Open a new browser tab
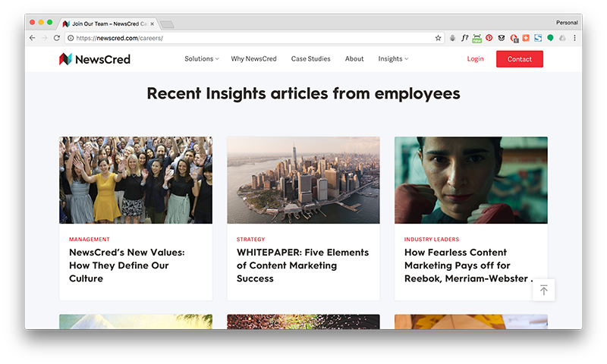The width and height of the screenshot is (607, 364). [167, 24]
